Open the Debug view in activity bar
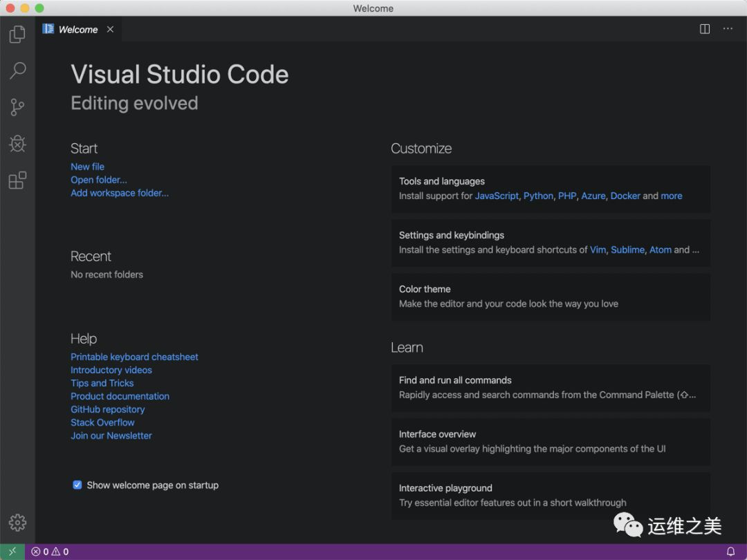This screenshot has height=560, width=747. pyautogui.click(x=17, y=144)
